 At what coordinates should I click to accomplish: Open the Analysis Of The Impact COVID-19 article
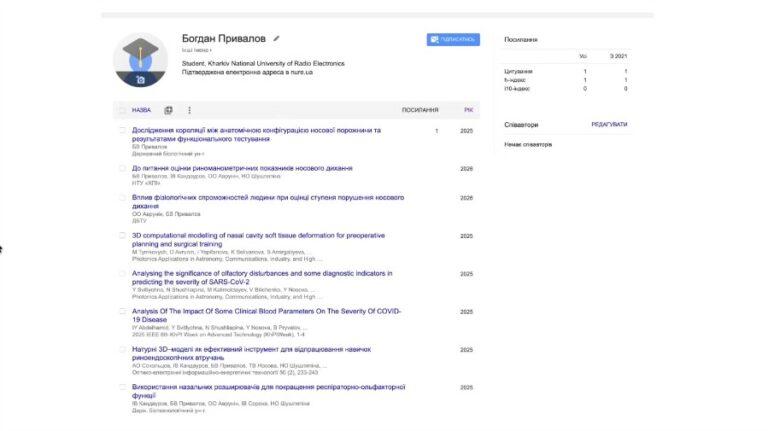[266, 315]
